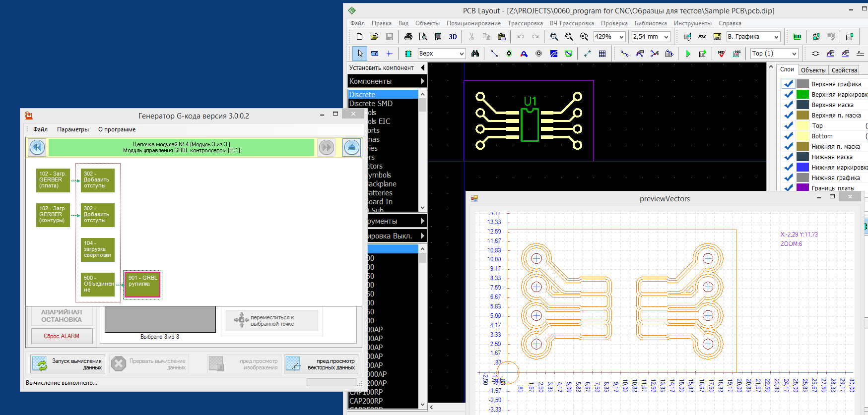This screenshot has width=868, height=415.
Task: Click Запуск вычисления данных button
Action: point(67,364)
